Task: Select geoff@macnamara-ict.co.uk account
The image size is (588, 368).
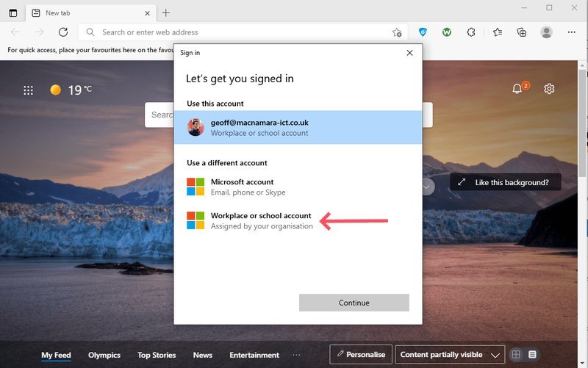Action: click(x=298, y=127)
